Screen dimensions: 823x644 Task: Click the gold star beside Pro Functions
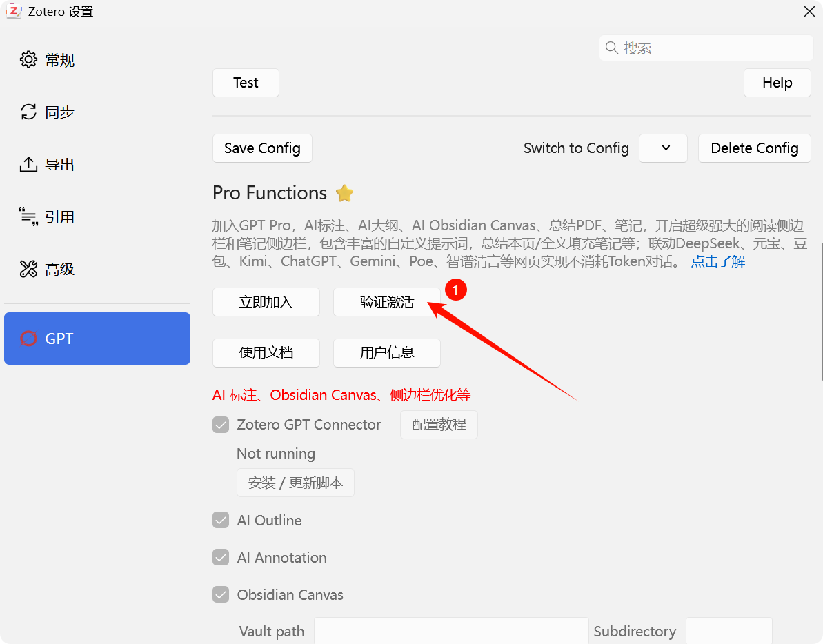pos(344,193)
